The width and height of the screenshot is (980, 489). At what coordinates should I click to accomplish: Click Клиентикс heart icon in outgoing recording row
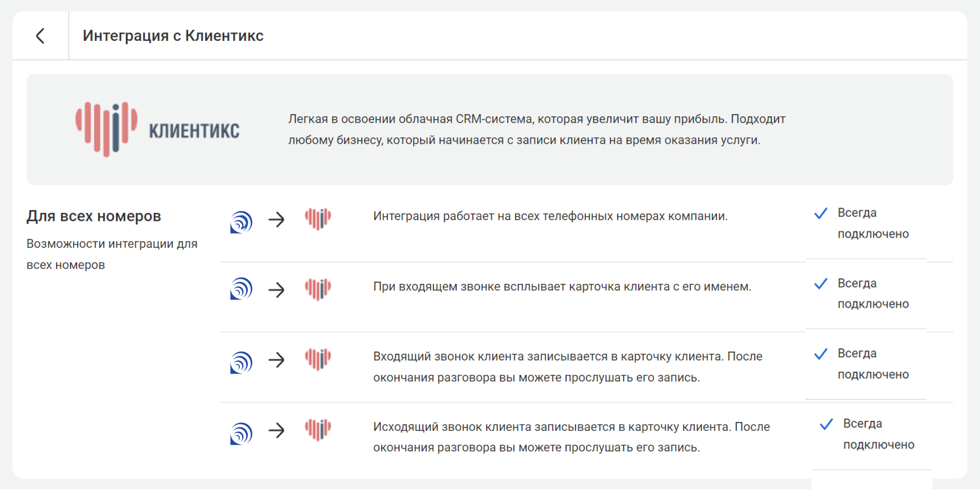click(318, 430)
